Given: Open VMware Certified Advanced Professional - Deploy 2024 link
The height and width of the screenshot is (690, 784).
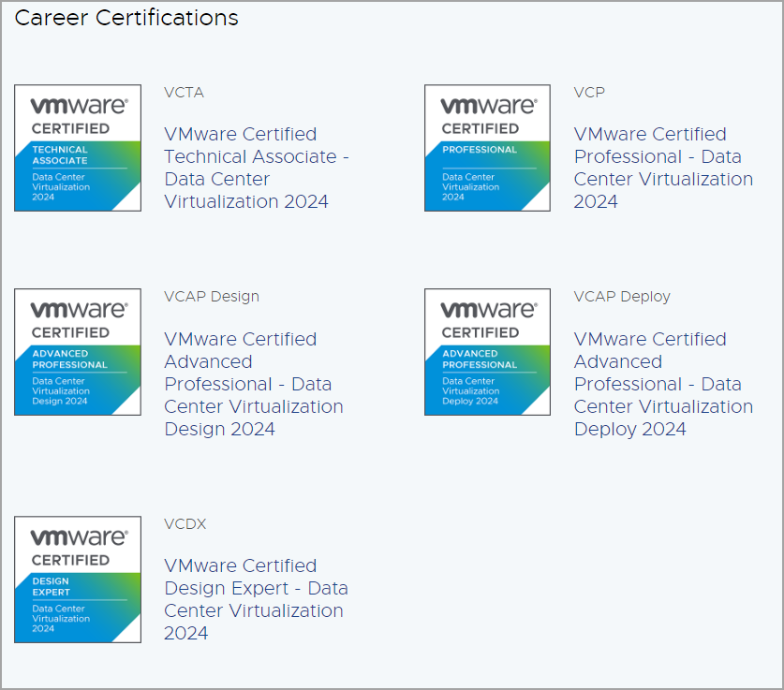Looking at the screenshot, I should (x=663, y=384).
